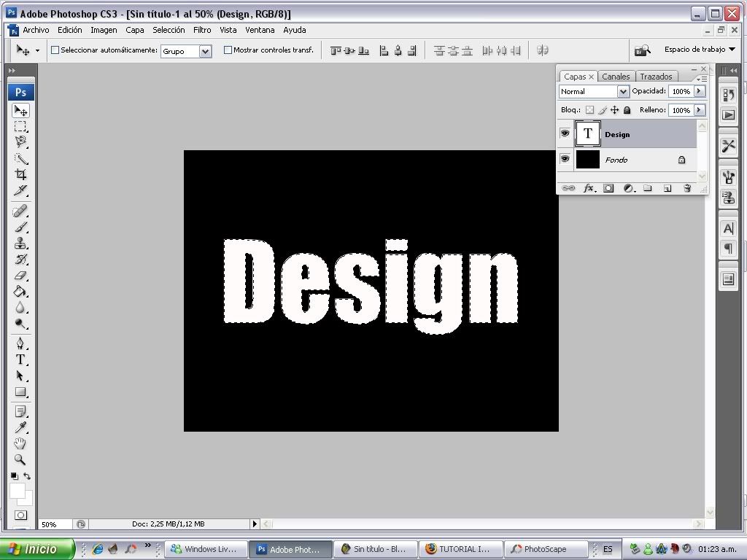This screenshot has height=560, width=747.
Task: Select the Path Selection tool
Action: click(x=20, y=376)
